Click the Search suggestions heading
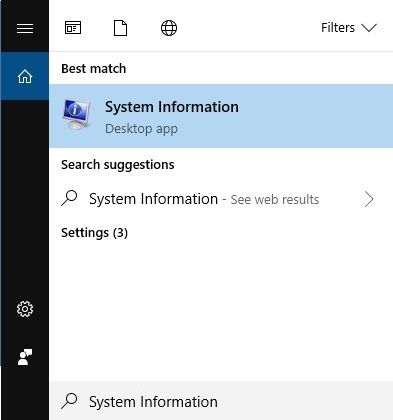Screen dimensions: 393x420 point(118,165)
